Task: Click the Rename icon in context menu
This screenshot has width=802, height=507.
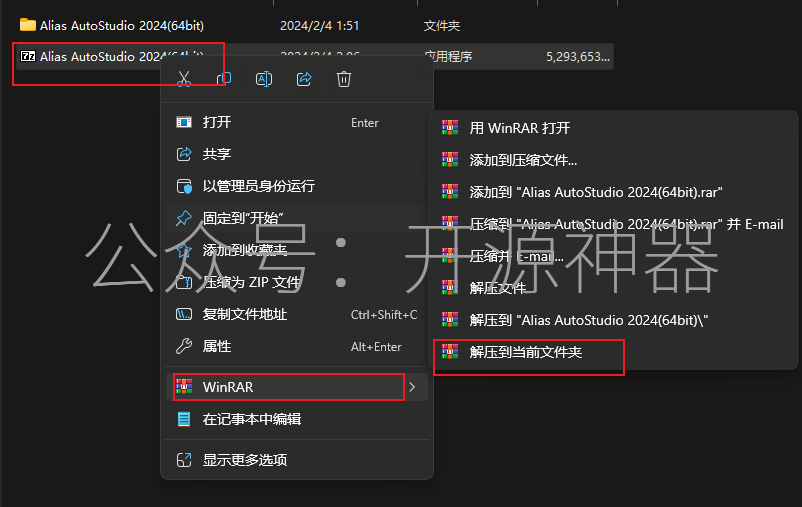Action: coord(264,79)
